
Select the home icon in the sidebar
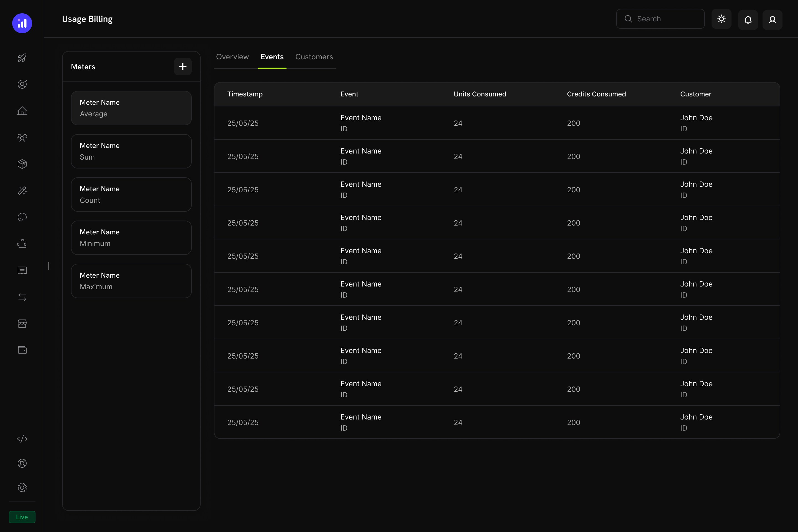22,111
